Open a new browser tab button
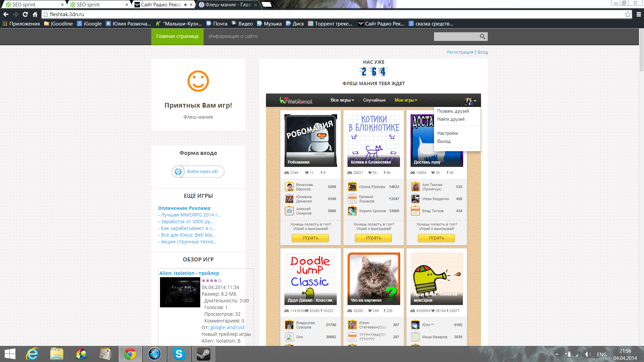 (x=267, y=5)
